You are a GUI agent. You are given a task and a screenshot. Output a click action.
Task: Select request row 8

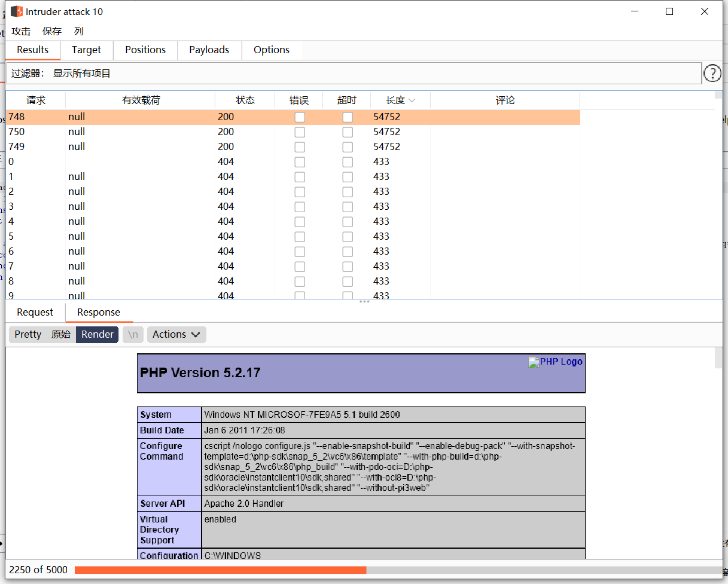click(x=293, y=282)
